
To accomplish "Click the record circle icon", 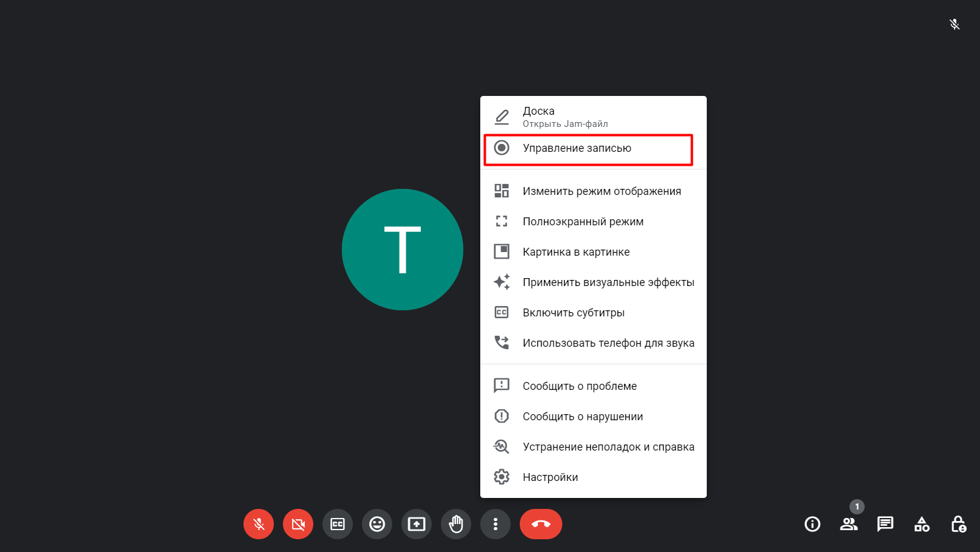I will coord(502,148).
